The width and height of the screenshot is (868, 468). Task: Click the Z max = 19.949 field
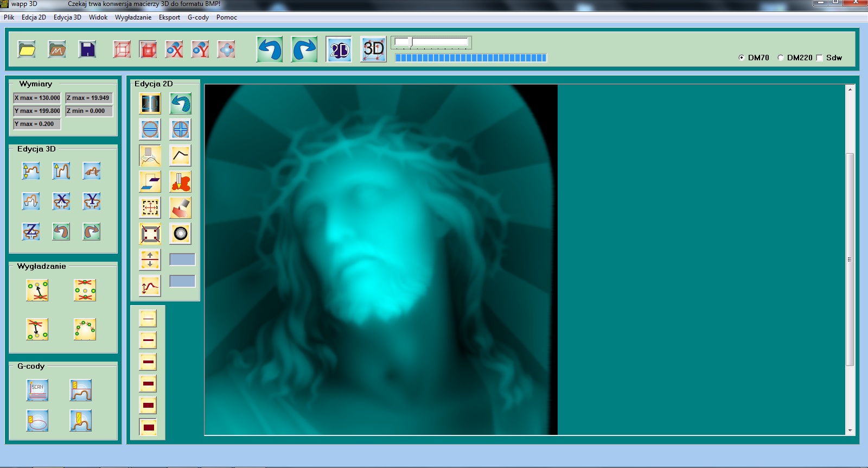[89, 98]
